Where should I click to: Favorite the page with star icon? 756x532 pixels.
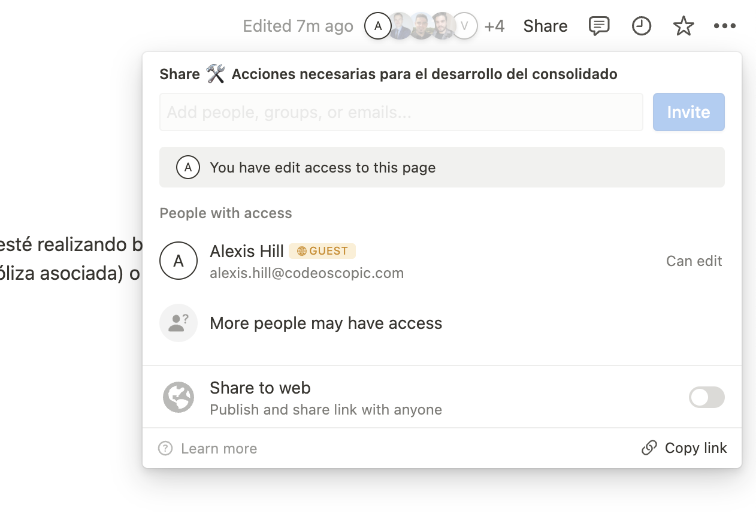[x=684, y=26]
